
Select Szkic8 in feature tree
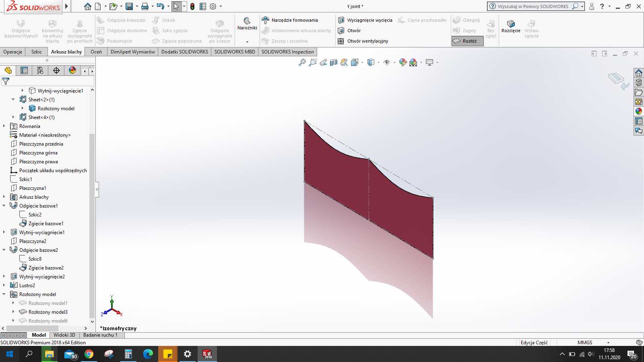(x=35, y=259)
